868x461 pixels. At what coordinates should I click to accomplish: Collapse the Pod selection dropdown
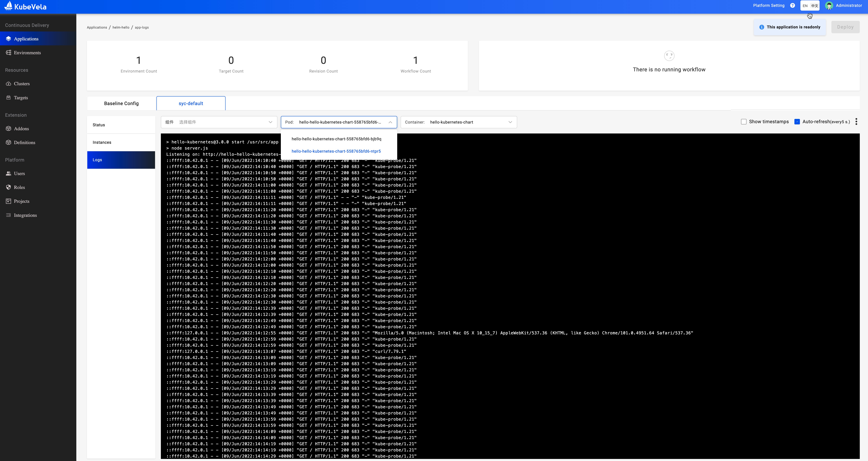[x=390, y=122]
